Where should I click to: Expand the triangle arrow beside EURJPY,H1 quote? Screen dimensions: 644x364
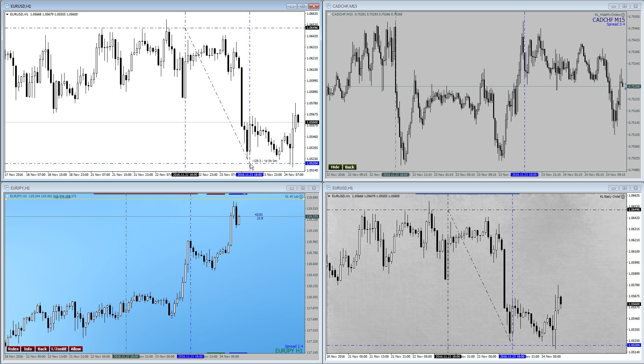(7, 196)
